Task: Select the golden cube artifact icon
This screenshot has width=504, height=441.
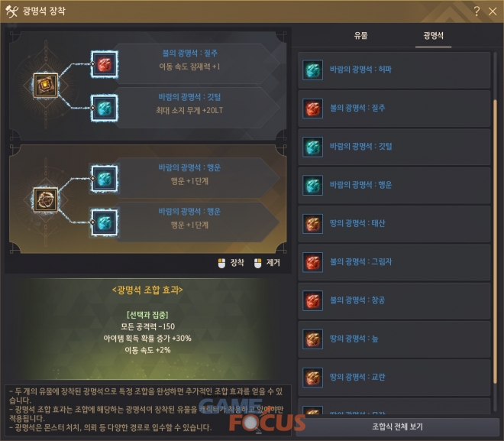Action: point(46,86)
